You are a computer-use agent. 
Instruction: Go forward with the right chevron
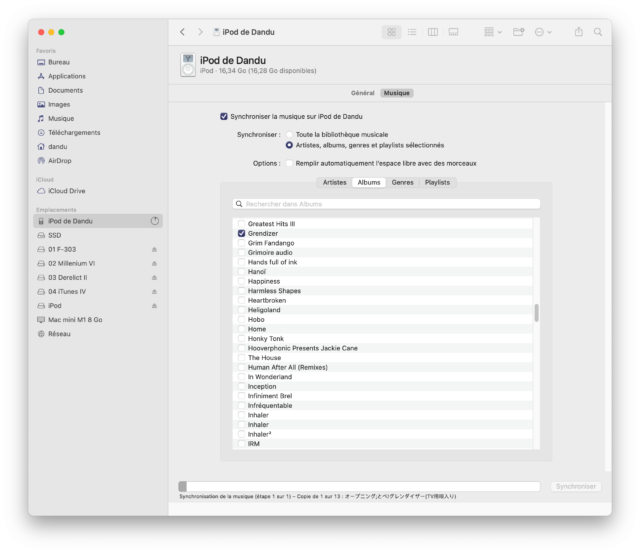[x=200, y=32]
